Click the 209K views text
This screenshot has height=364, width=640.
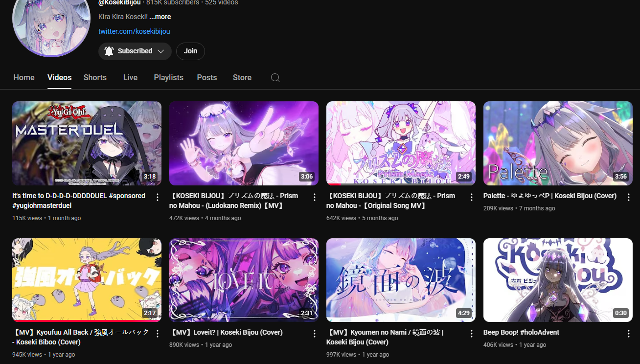click(498, 208)
